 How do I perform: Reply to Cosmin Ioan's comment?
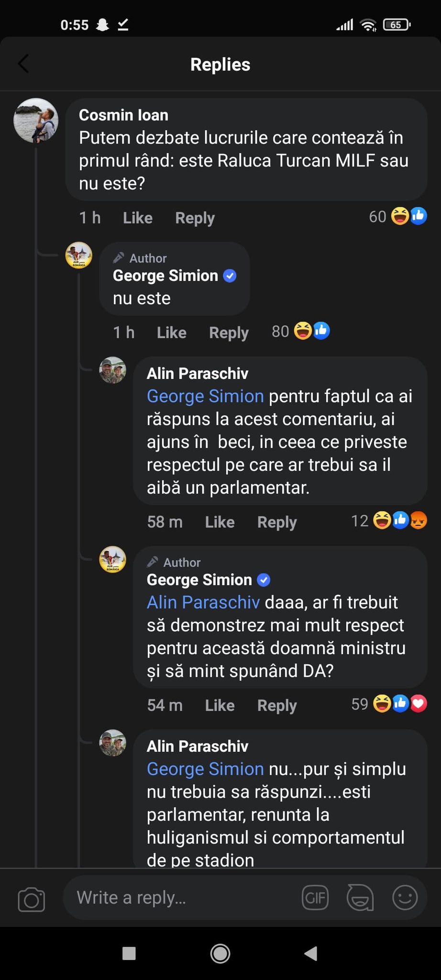point(195,218)
